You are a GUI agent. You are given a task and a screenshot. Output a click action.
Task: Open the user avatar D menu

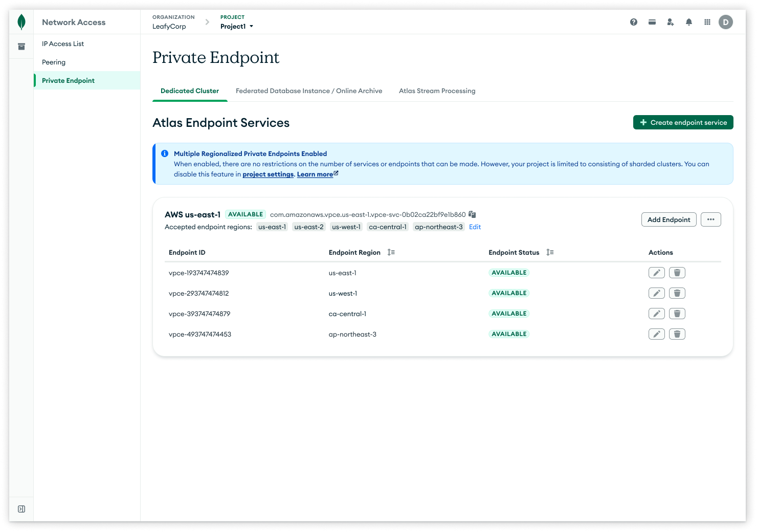[726, 22]
